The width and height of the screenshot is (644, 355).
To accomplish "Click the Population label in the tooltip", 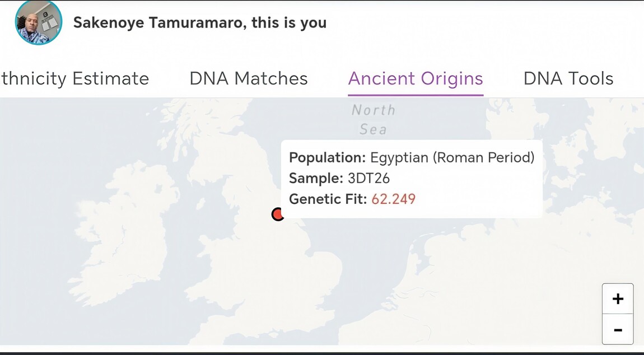I will tap(328, 158).
